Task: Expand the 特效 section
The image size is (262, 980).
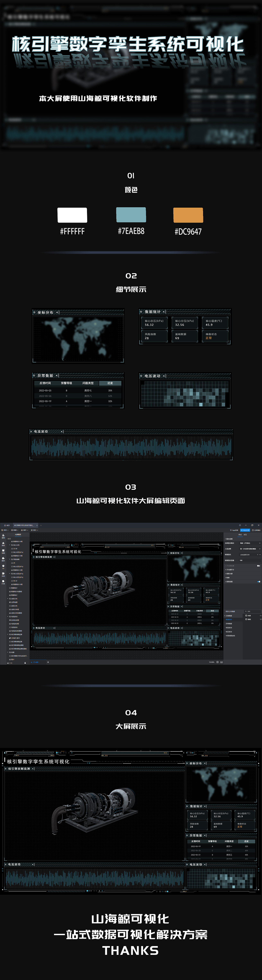Action: 227,577
